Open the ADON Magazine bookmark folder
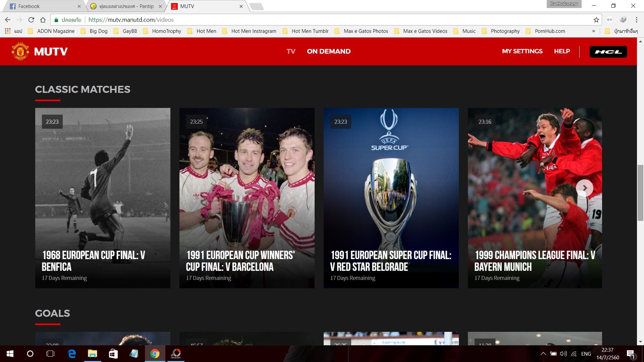The image size is (644, 362). coord(51,31)
